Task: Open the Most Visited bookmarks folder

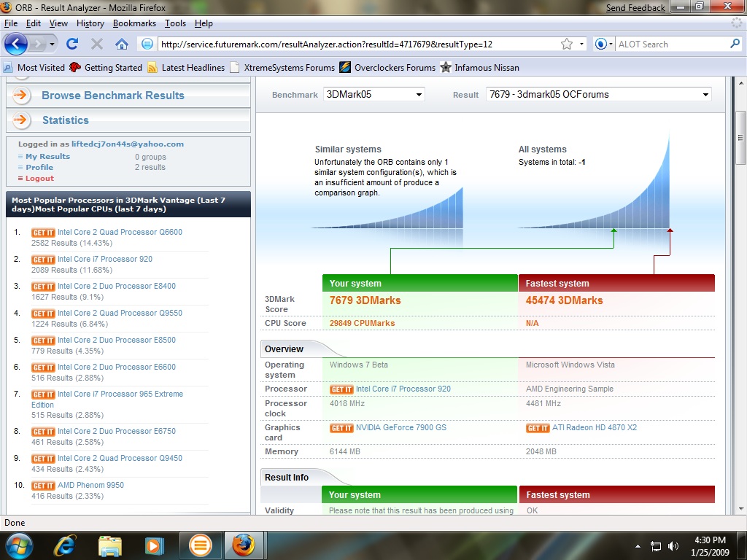Action: tap(34, 68)
